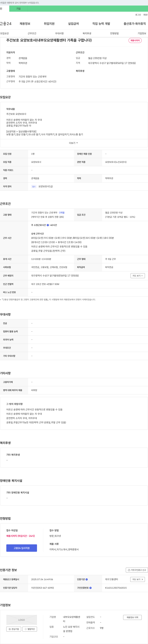Jump to 전형방법 section tab
This screenshot has height=644, width=148.
114,34
